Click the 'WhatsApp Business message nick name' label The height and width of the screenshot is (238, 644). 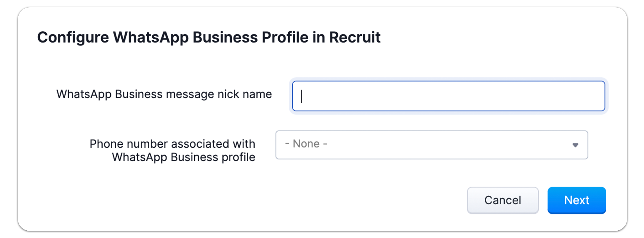[x=164, y=94]
